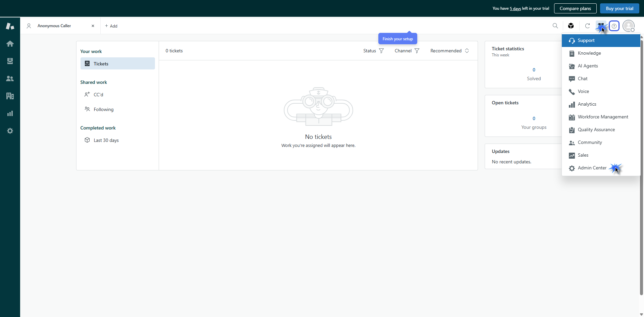
Task: Close the Anonymous Caller tab
Action: (x=93, y=26)
